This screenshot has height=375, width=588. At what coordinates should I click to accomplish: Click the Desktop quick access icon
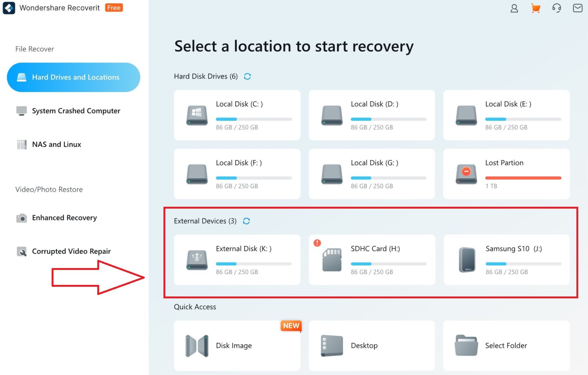[332, 346]
